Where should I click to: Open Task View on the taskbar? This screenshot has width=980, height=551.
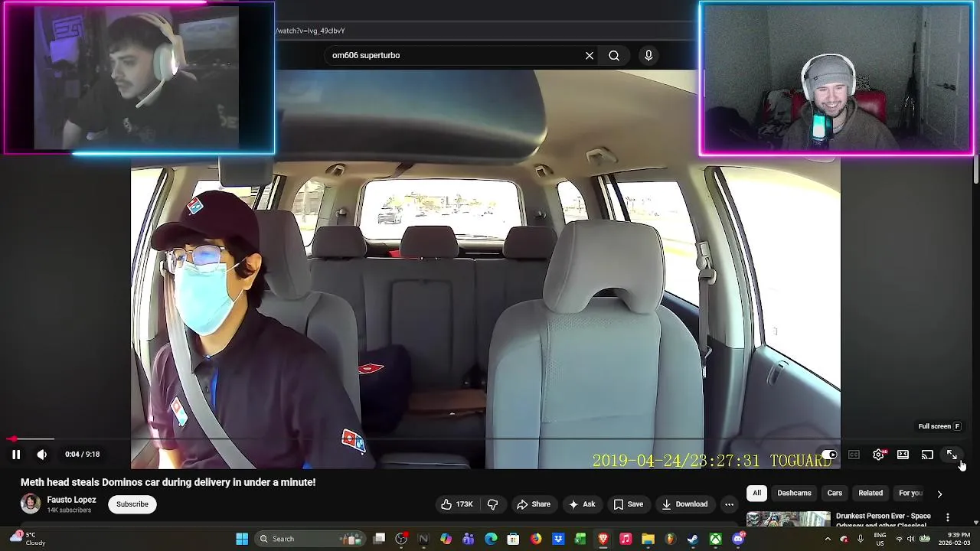pos(379,539)
